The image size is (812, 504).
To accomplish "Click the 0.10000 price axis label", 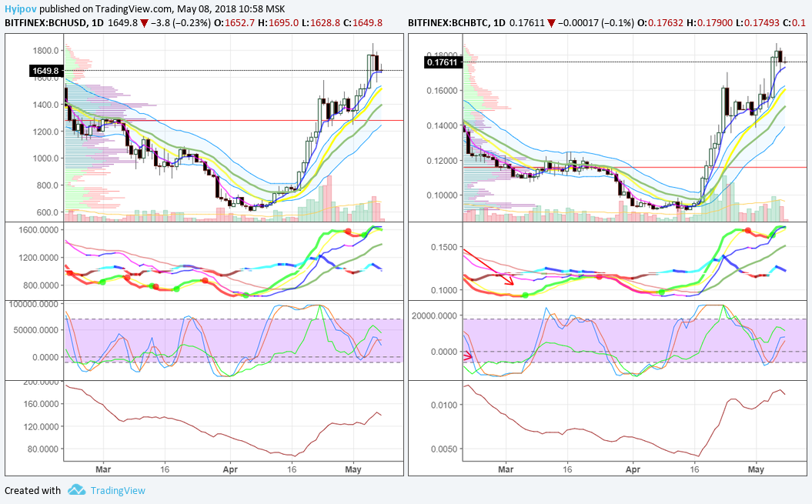I will pos(442,195).
